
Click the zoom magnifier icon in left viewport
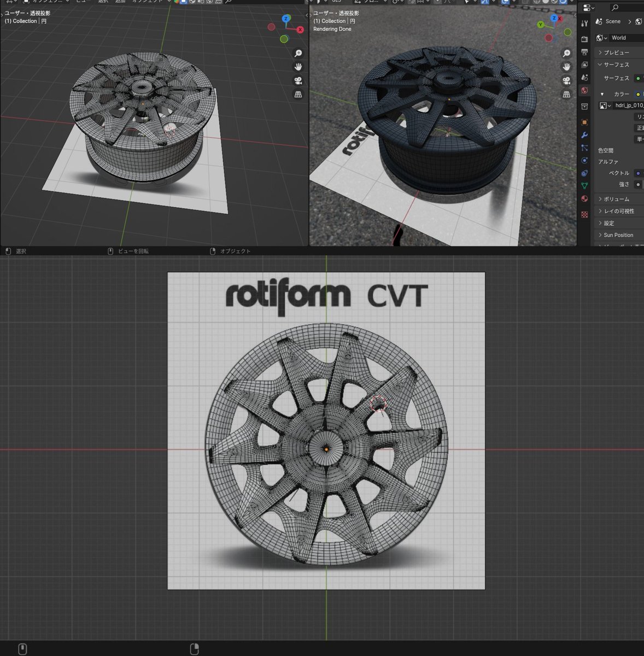pos(298,53)
